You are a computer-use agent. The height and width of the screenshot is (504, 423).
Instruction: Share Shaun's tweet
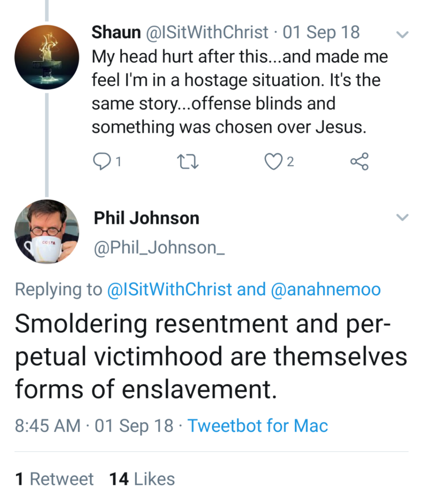pos(359,161)
